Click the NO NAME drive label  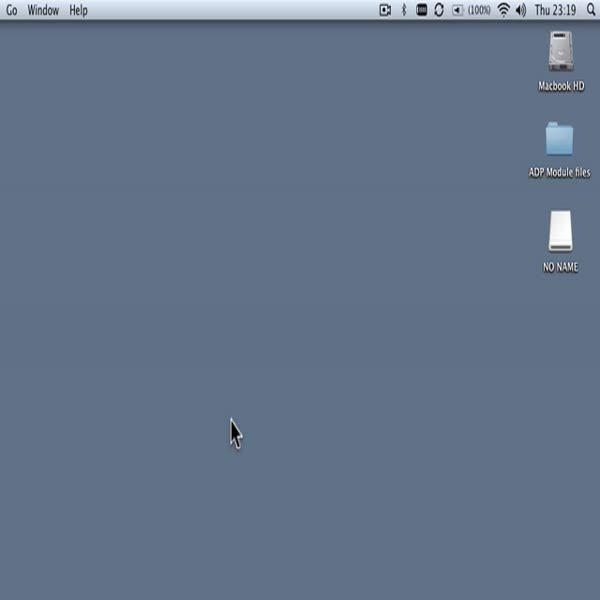560,267
